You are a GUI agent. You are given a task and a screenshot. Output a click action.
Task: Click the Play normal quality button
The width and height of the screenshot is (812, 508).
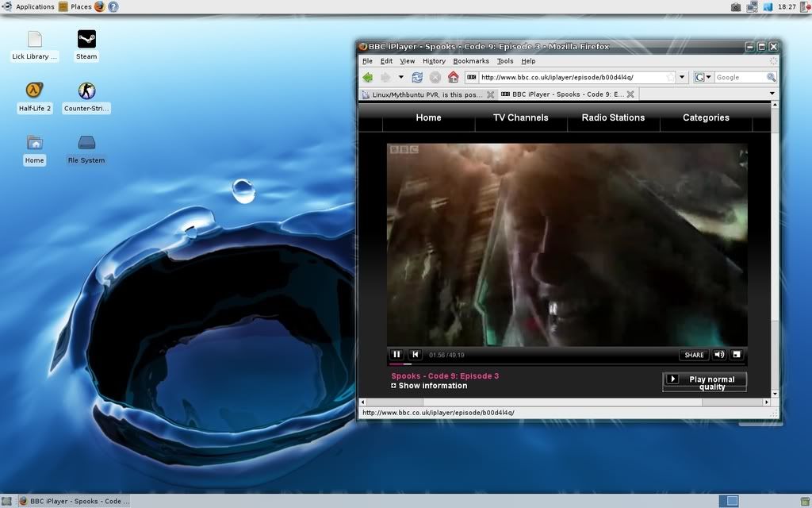click(x=704, y=382)
